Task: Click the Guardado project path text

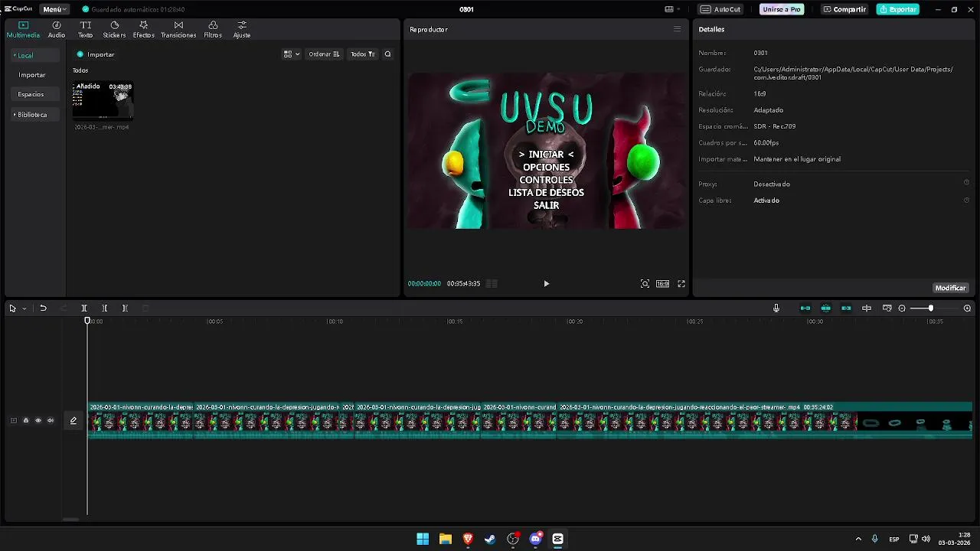Action: [854, 73]
